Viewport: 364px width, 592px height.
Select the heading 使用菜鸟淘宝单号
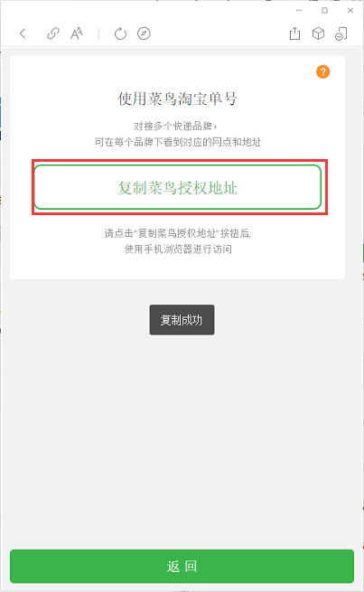click(x=178, y=99)
